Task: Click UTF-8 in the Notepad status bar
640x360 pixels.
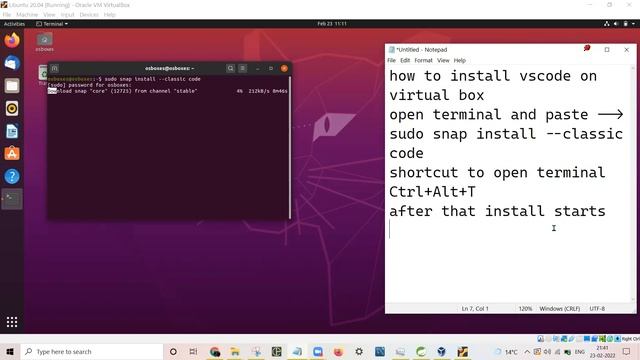Action: 597,309
